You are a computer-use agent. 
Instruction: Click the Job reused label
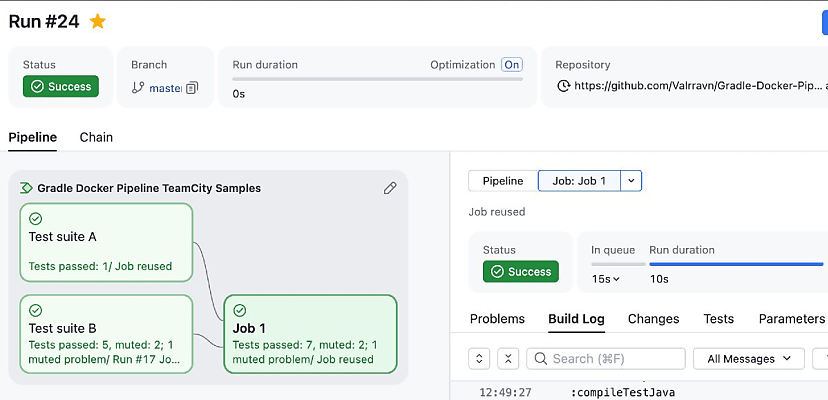pos(497,212)
